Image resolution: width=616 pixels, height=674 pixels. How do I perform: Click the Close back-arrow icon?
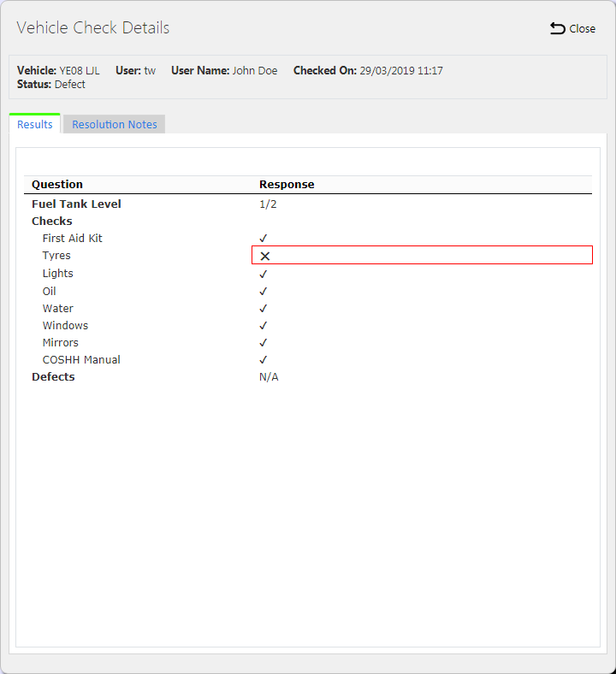click(x=558, y=28)
